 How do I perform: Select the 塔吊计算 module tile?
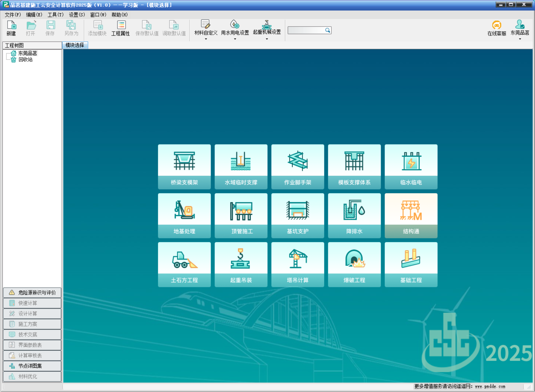[298, 264]
